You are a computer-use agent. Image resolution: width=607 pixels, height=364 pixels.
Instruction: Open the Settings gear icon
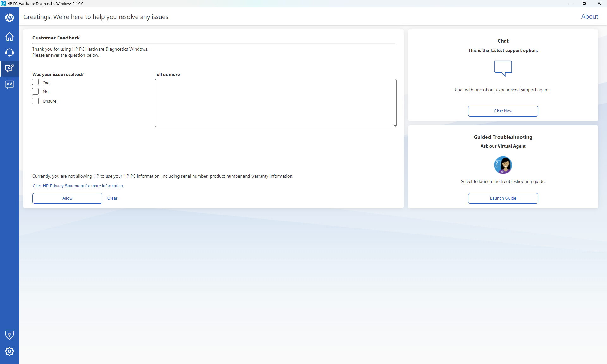pyautogui.click(x=9, y=351)
